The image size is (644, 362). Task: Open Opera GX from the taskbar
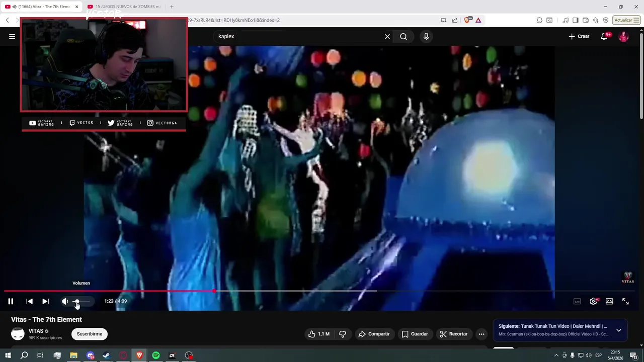click(123, 355)
